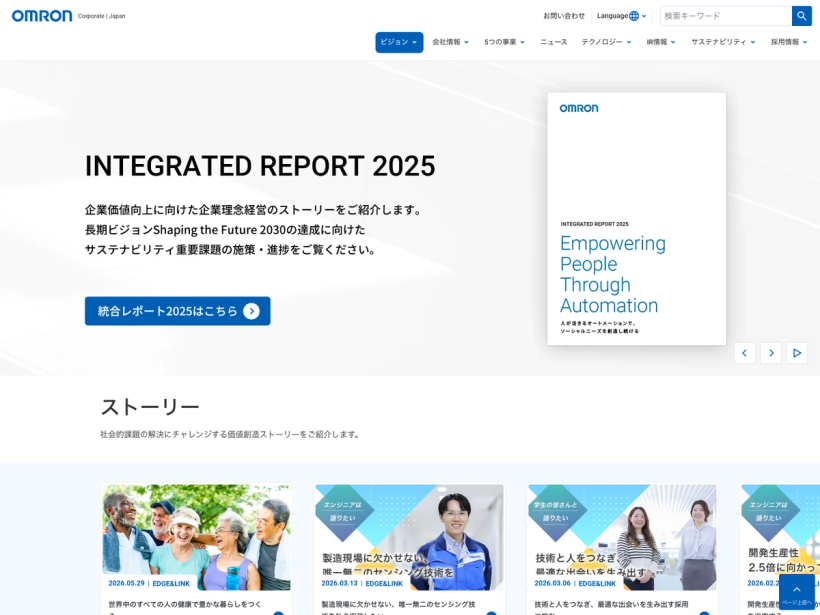The image size is (820, 615).
Task: Click the ストーリー section heading
Action: pyautogui.click(x=150, y=407)
